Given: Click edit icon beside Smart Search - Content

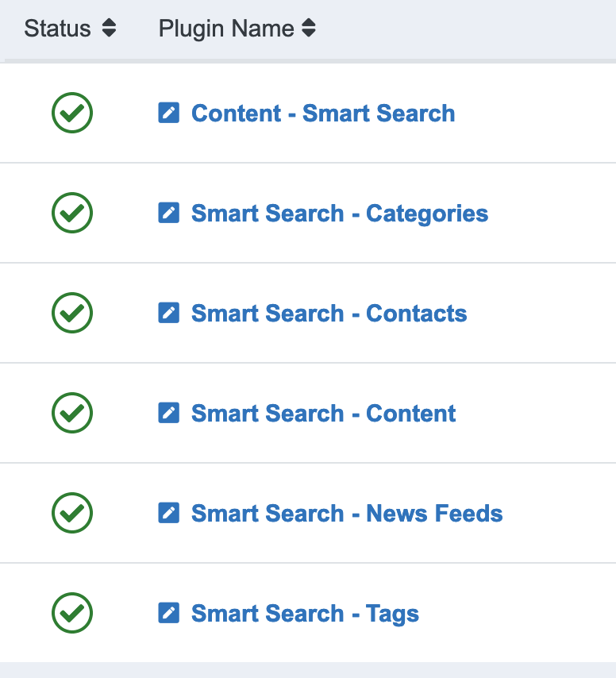Looking at the screenshot, I should point(168,413).
